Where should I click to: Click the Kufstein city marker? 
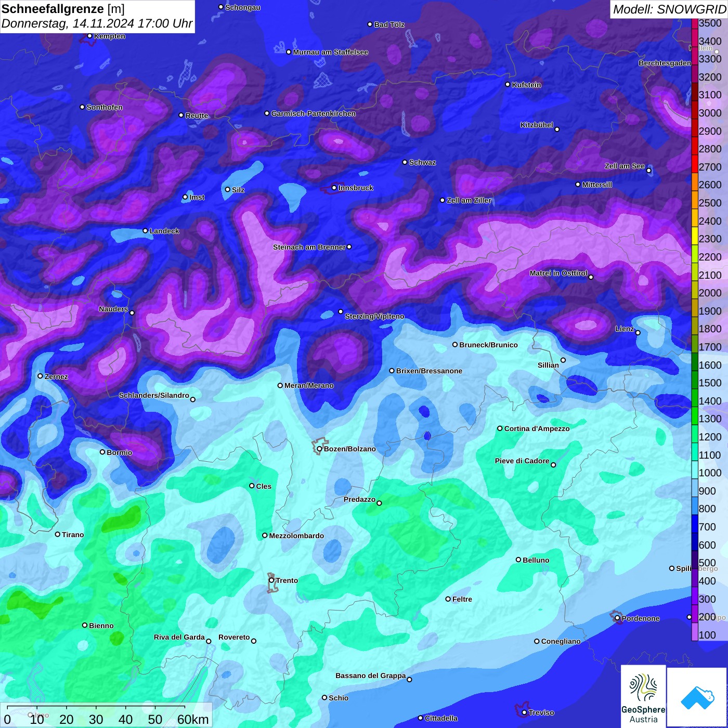pyautogui.click(x=508, y=84)
